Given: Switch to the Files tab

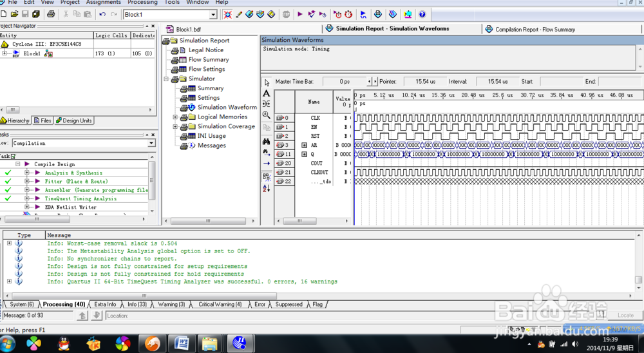Looking at the screenshot, I should (43, 120).
